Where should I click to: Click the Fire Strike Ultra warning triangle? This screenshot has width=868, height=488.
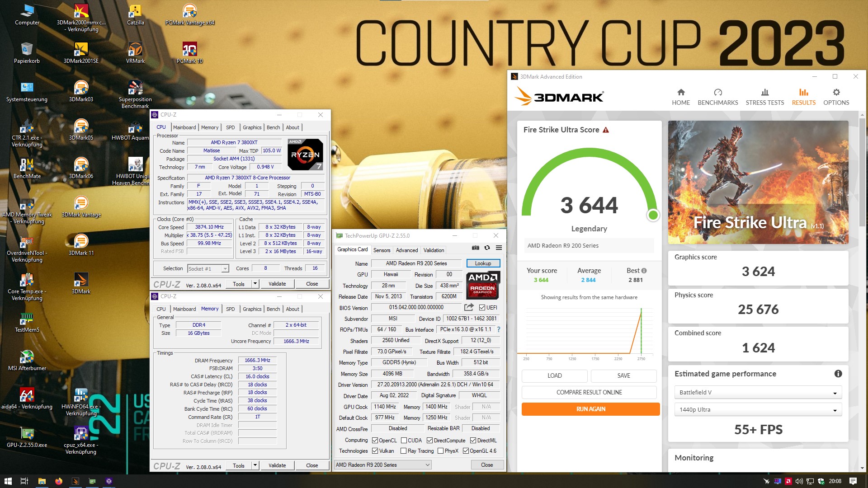click(606, 130)
